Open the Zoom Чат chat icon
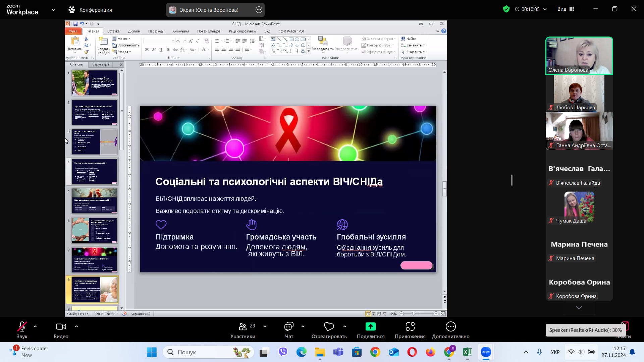This screenshot has width=644, height=362. click(x=289, y=327)
